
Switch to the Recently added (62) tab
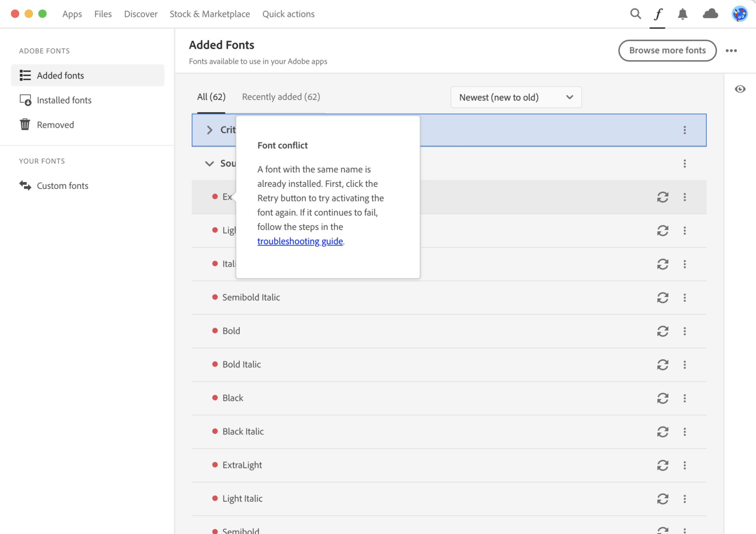[x=281, y=96]
